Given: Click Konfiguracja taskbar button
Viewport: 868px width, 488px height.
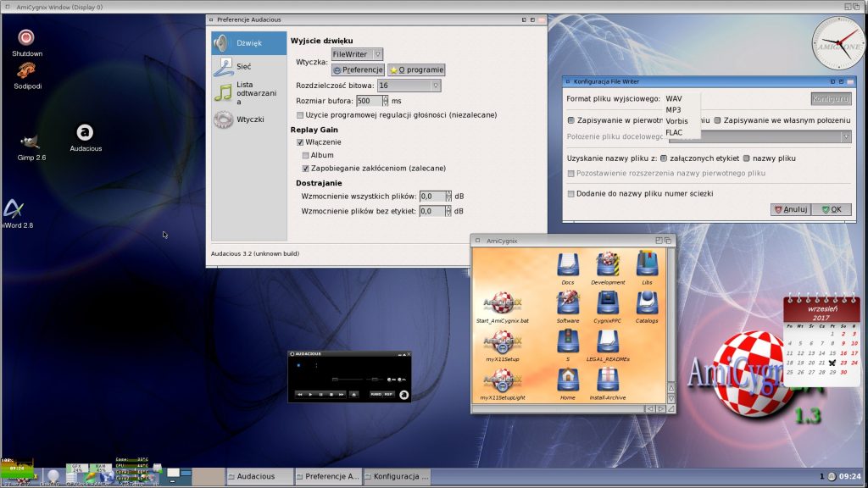Looking at the screenshot, I should (397, 476).
